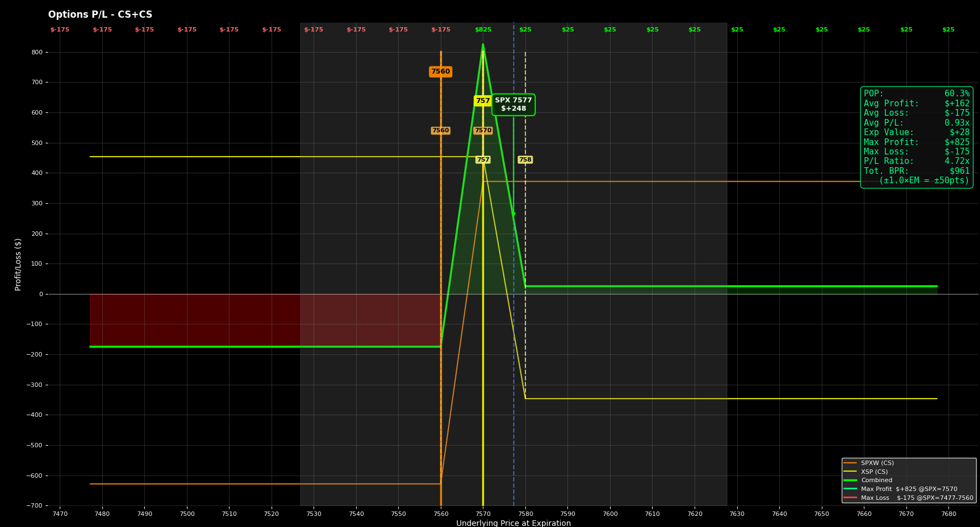Click the ±1.0×EM = ±50pts note
980x527 pixels.
tap(924, 181)
